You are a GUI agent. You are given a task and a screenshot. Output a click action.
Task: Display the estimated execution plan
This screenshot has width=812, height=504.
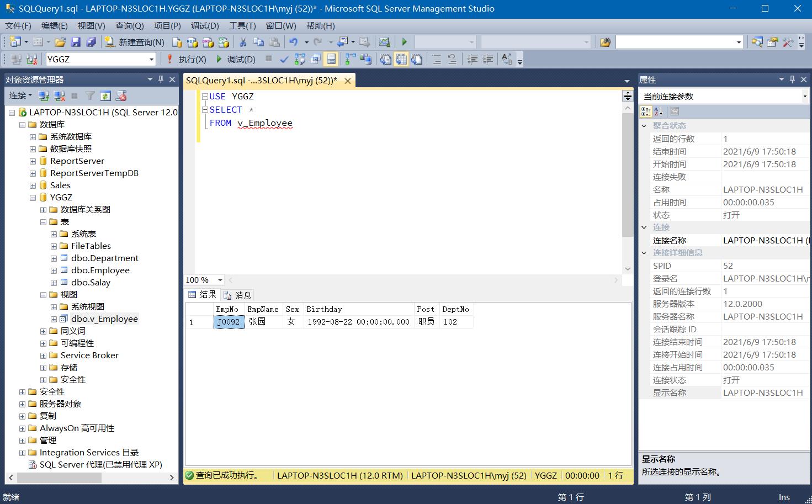[x=300, y=59]
